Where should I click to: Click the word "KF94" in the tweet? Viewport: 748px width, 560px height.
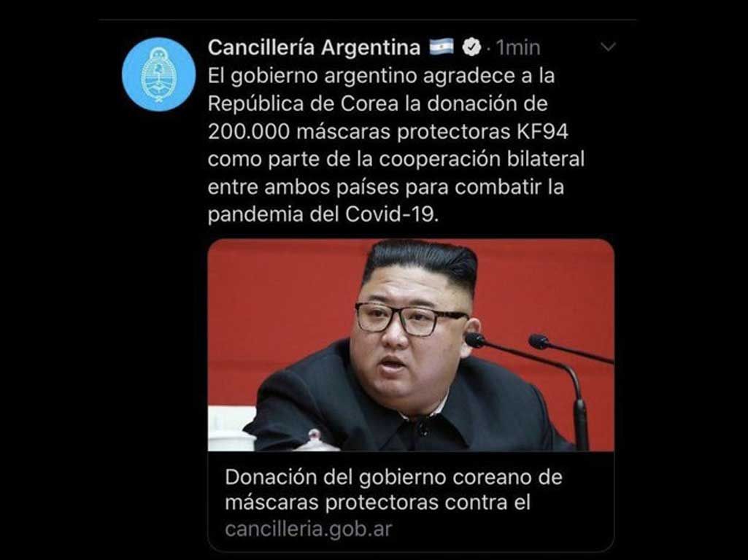tap(542, 131)
